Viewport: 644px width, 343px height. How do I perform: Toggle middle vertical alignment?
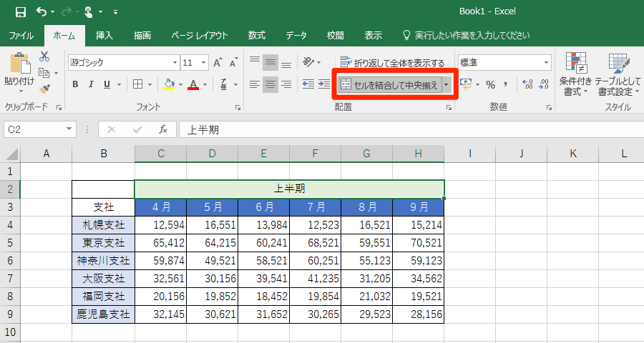click(270, 62)
